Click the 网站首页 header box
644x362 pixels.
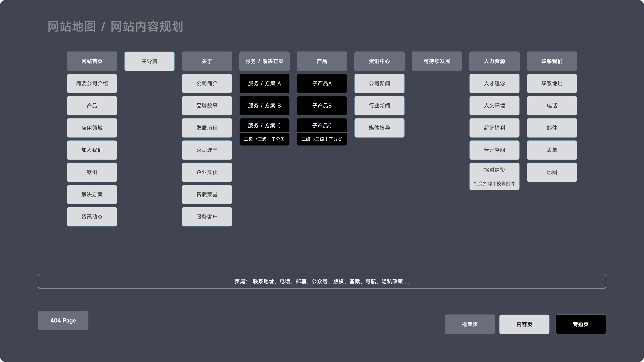[x=92, y=61]
